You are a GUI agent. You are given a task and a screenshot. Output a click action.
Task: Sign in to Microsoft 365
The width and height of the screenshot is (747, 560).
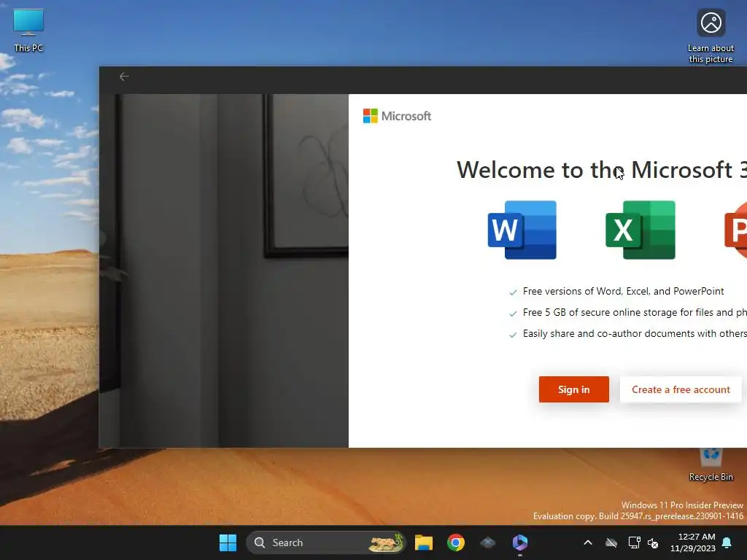(x=573, y=389)
